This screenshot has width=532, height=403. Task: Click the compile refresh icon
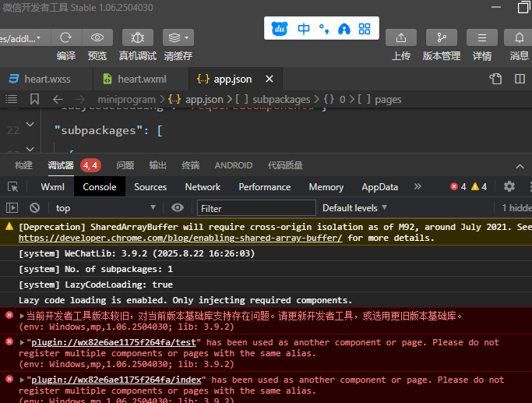(x=66, y=37)
